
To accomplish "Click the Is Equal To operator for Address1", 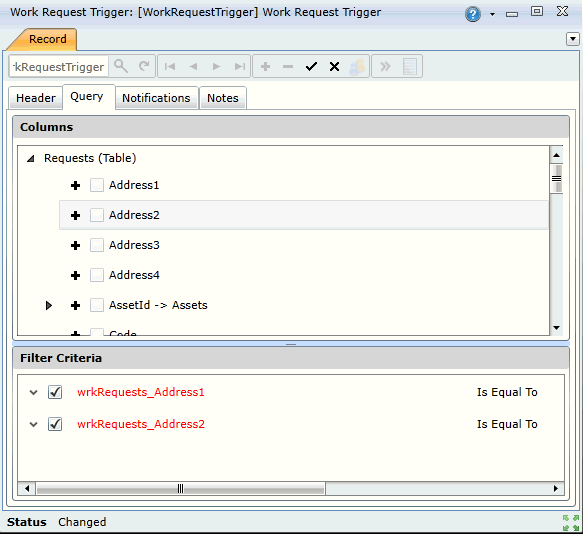I will point(507,392).
